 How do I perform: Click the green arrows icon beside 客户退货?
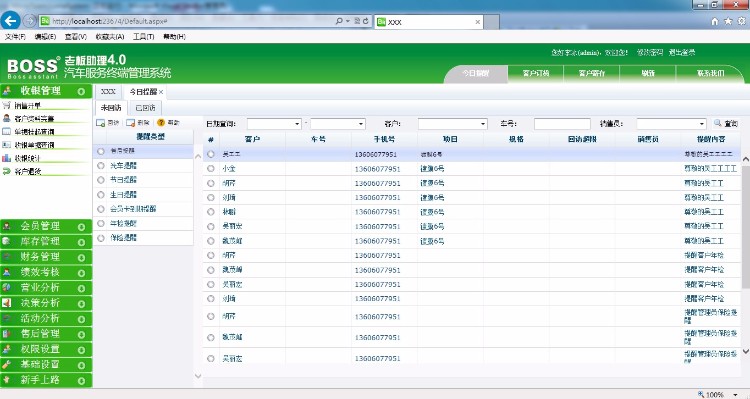point(6,171)
